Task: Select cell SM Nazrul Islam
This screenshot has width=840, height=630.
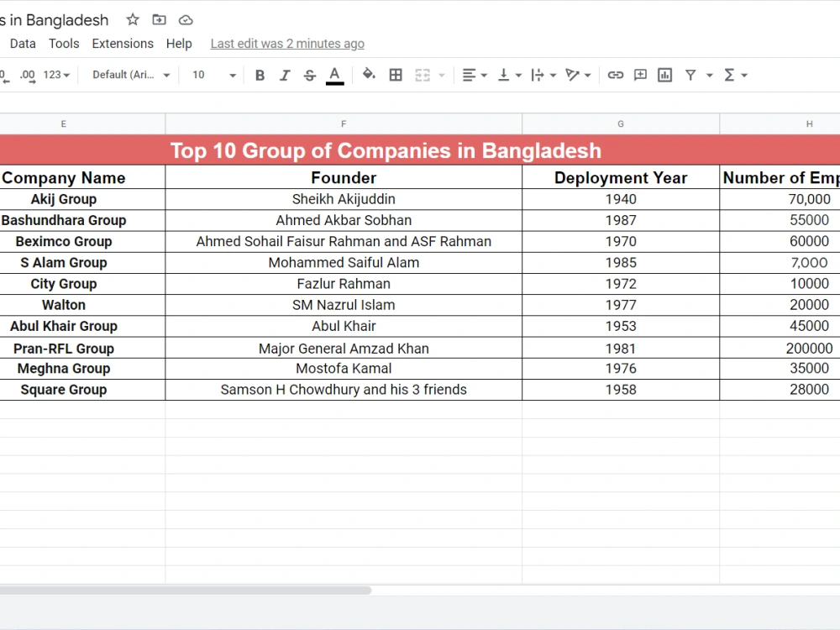Action: 344,305
